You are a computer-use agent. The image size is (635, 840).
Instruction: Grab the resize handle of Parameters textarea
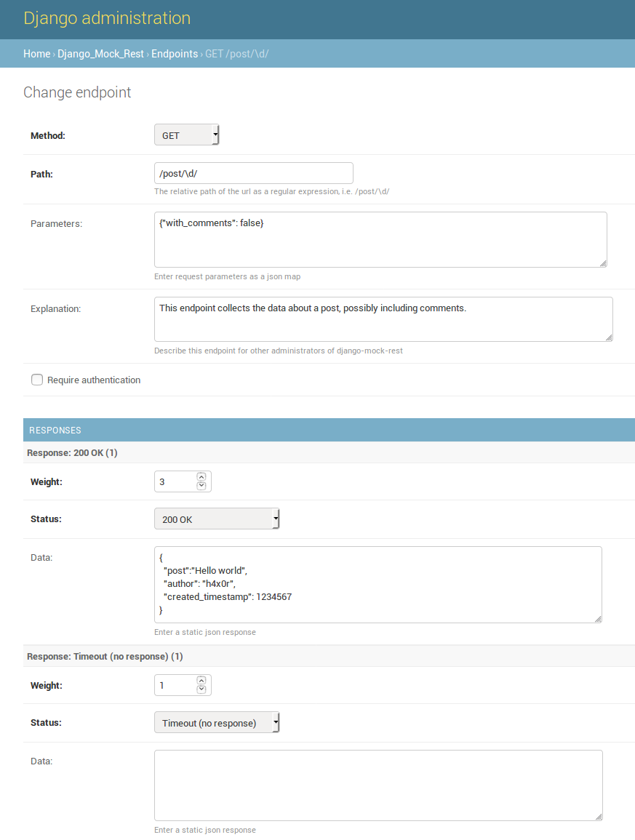[x=603, y=263]
